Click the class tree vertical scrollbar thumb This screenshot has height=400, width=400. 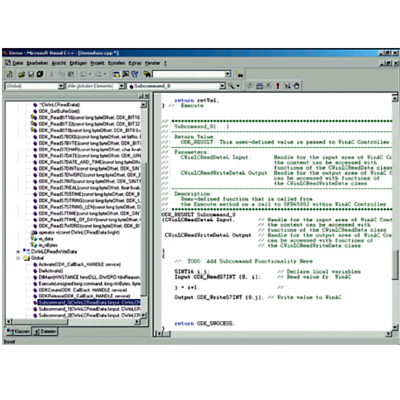coord(144,230)
